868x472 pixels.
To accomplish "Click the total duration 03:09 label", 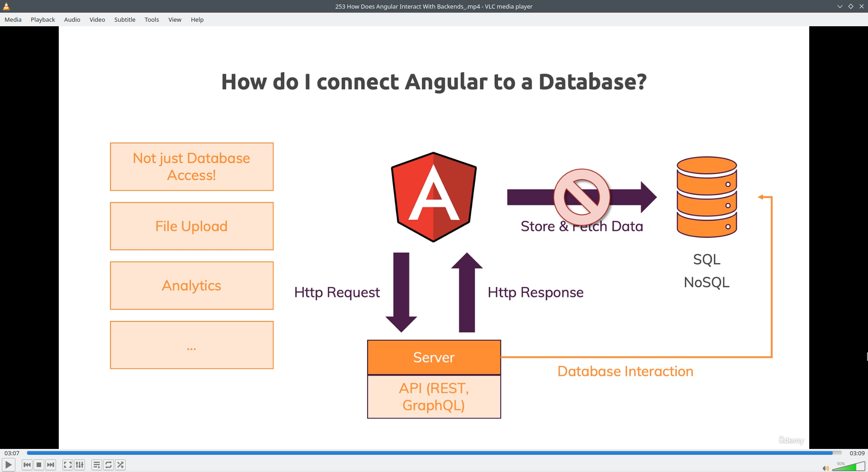I will [x=857, y=453].
